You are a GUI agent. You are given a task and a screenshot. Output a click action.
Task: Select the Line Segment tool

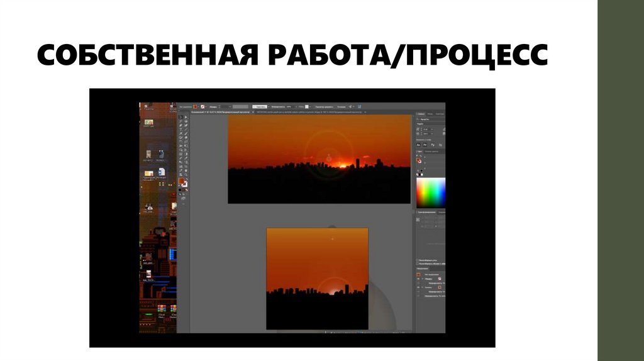pos(186,130)
